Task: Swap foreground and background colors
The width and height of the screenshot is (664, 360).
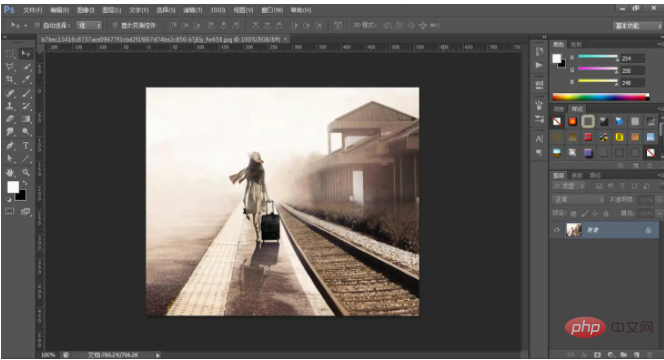Action: 25,183
